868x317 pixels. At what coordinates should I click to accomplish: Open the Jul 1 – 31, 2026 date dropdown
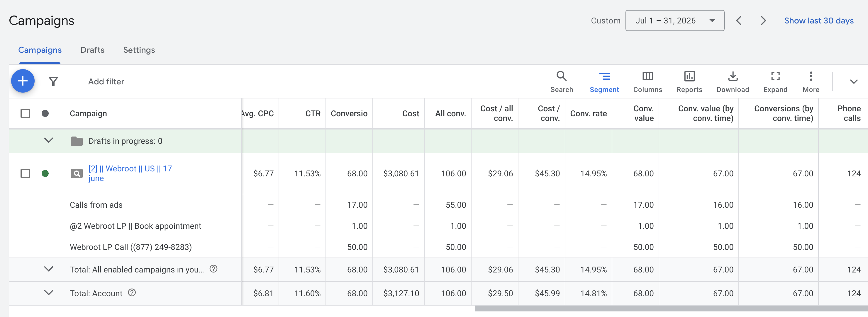(674, 21)
